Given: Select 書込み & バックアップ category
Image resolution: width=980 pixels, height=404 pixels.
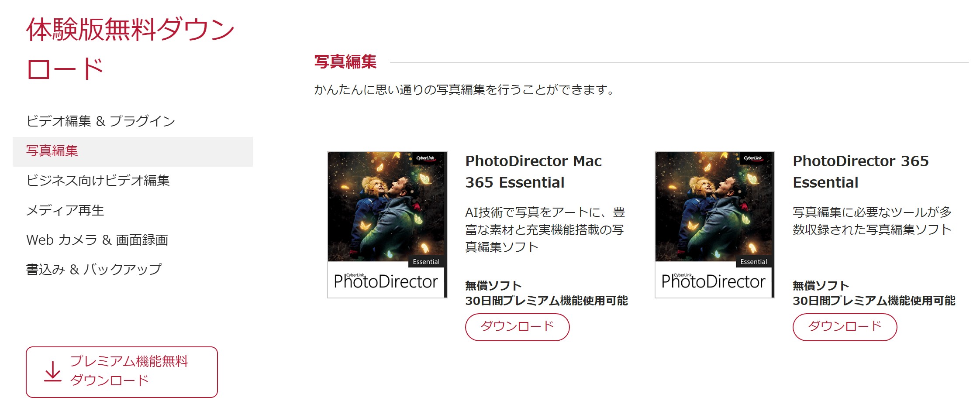Looking at the screenshot, I should point(94,269).
